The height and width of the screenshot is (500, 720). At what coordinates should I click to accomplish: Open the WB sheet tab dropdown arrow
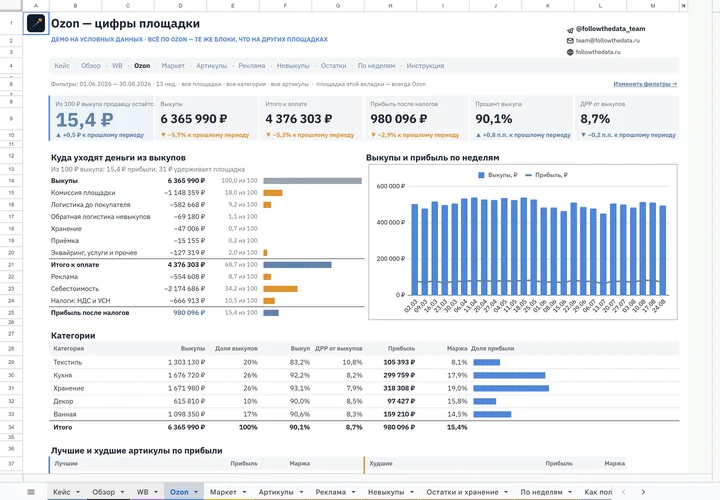tap(156, 492)
